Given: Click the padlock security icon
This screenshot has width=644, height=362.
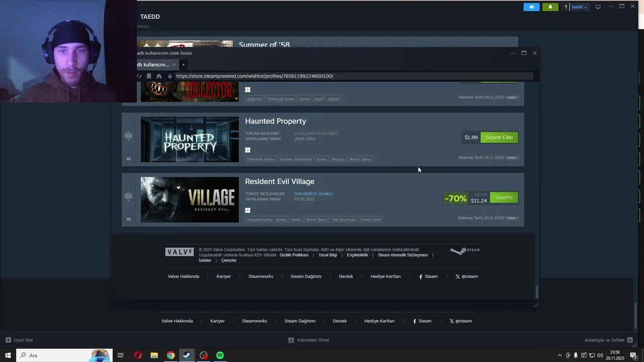Looking at the screenshot, I should (x=170, y=76).
